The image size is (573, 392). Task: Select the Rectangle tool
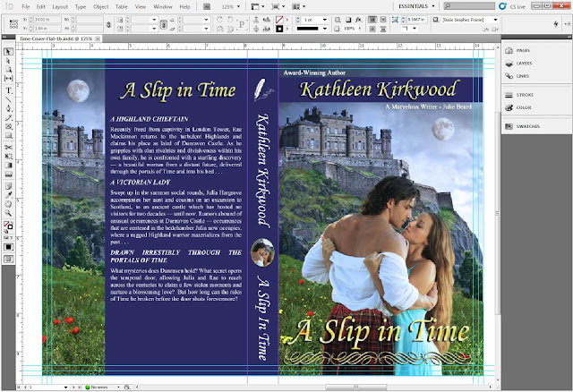click(x=8, y=135)
